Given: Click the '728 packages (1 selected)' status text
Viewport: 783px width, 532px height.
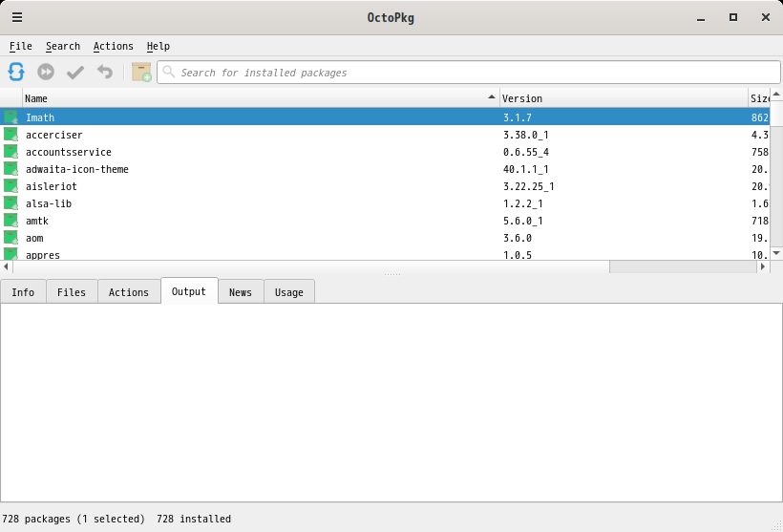Looking at the screenshot, I should click(74, 519).
